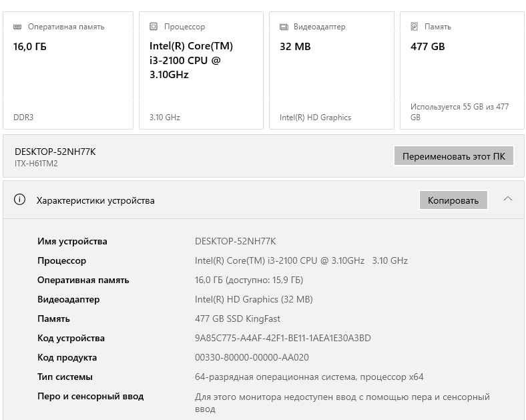
Task: Select the ITX-H61TM2 model text
Action: coord(36,164)
